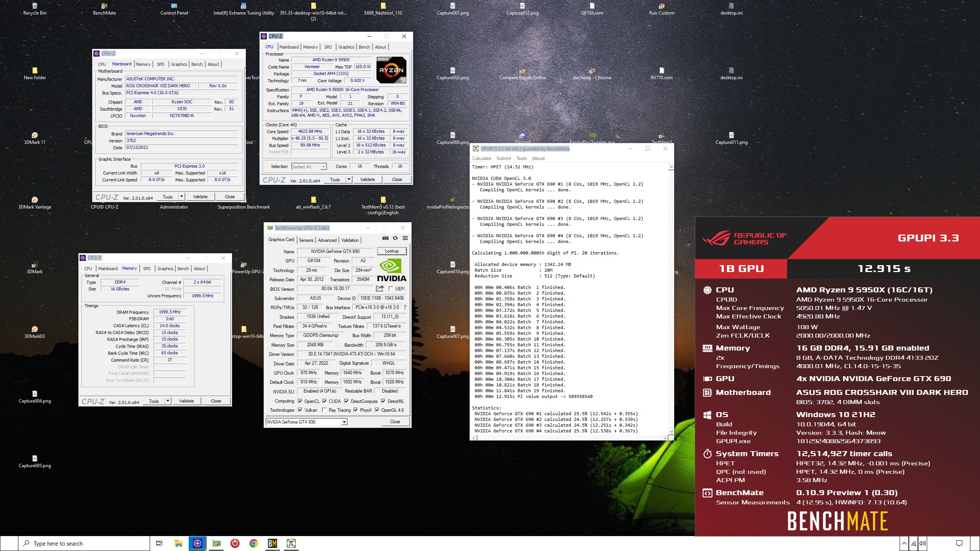980x551 pixels.
Task: Toggle the OpenGL 4.6 checkbox
Action: 377,410
